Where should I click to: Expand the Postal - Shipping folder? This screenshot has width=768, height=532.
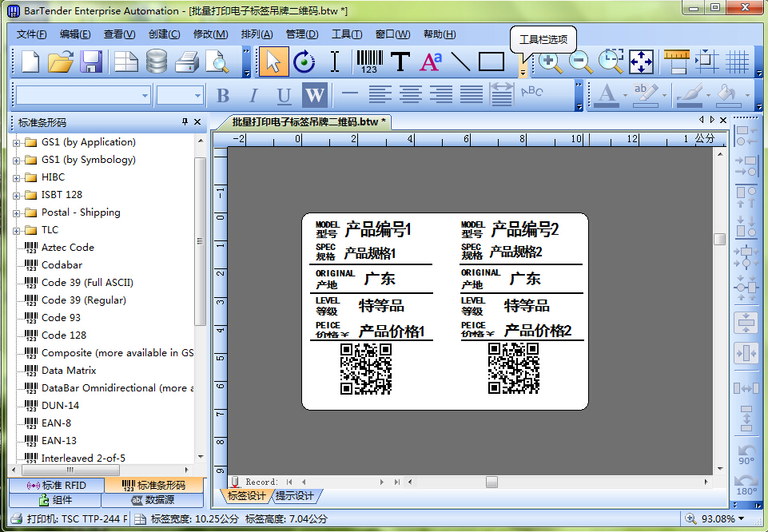coord(16,213)
